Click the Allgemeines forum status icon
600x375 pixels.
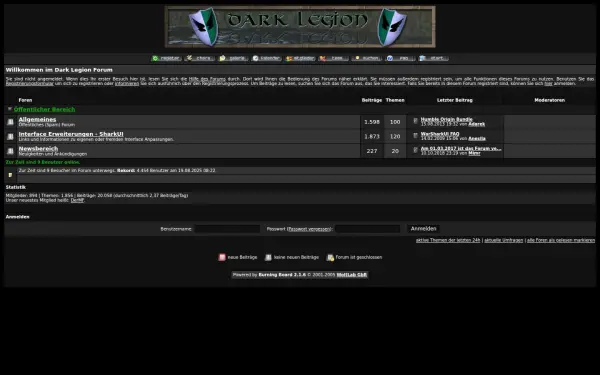click(x=10, y=122)
